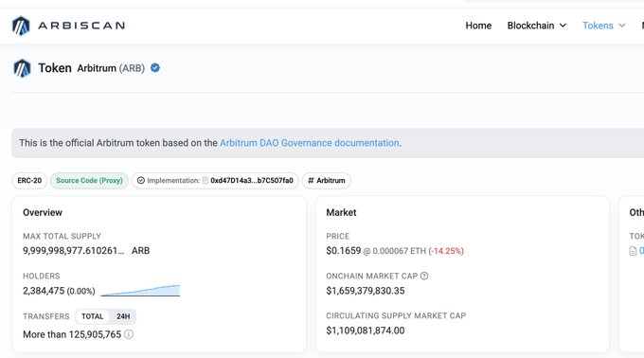Expand the Blockchain dropdown menu
644x358 pixels.
click(537, 26)
